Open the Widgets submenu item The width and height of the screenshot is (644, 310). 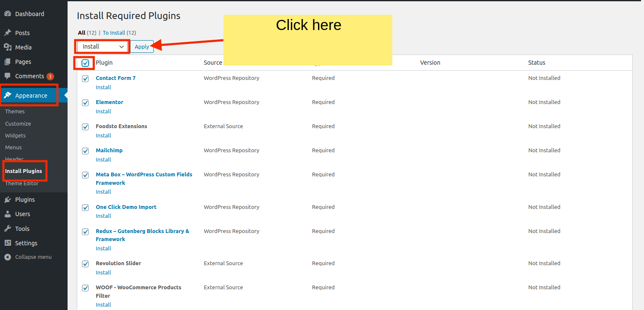point(16,136)
